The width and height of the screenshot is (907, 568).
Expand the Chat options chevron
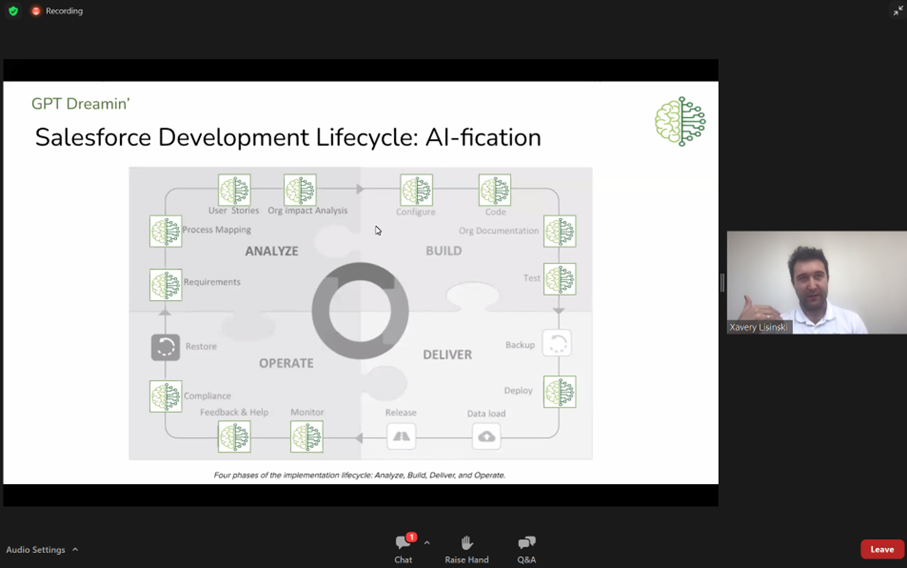coord(427,543)
